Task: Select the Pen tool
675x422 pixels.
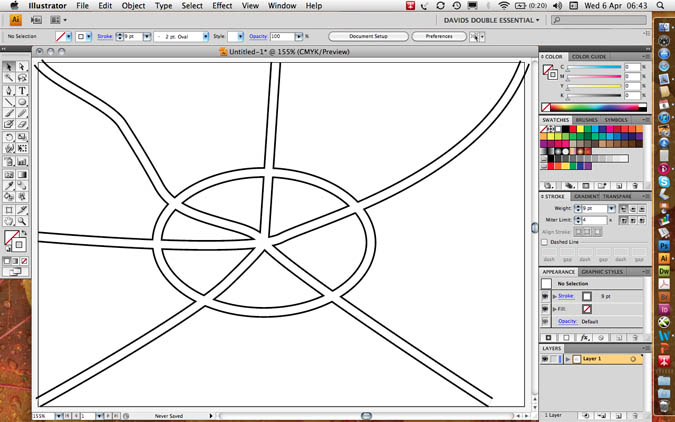Action: coord(8,90)
